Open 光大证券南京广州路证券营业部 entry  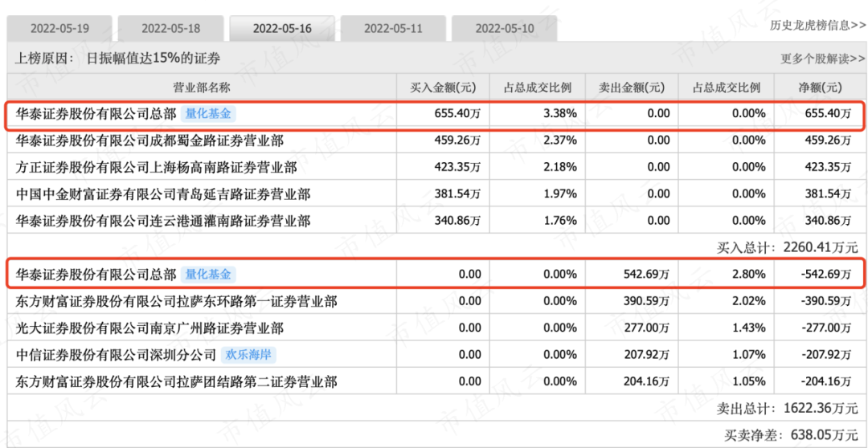tap(150, 328)
